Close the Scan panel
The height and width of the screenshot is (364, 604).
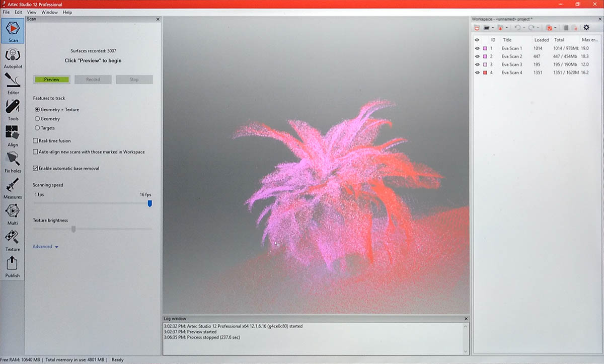[x=158, y=19]
